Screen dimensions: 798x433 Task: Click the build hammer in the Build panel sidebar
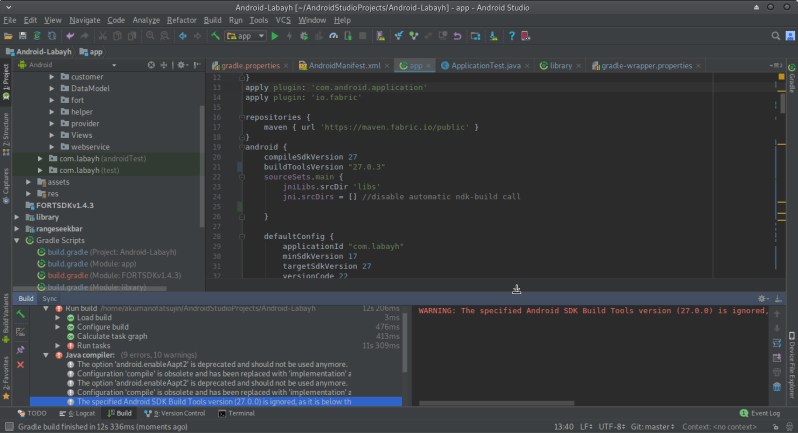click(20, 314)
